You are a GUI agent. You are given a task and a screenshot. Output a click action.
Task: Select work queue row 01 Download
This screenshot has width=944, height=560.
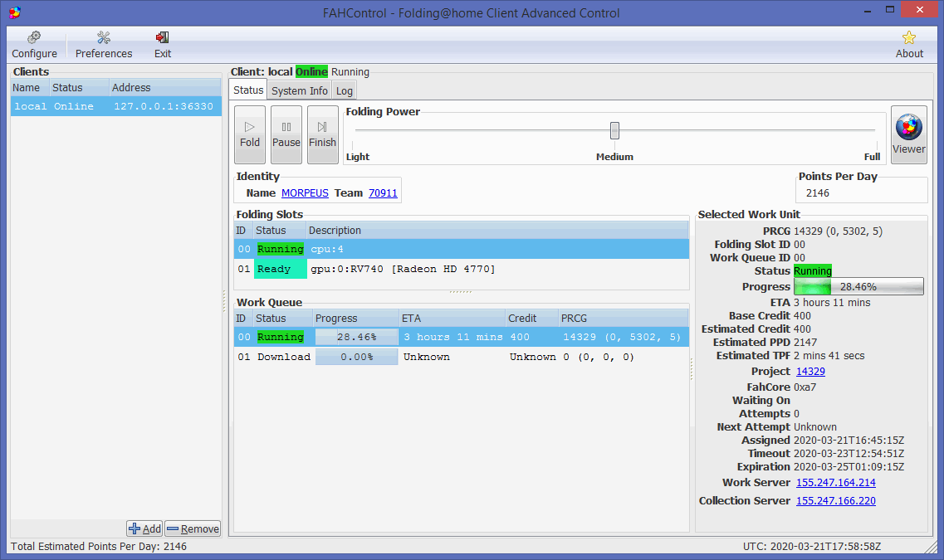(462, 357)
